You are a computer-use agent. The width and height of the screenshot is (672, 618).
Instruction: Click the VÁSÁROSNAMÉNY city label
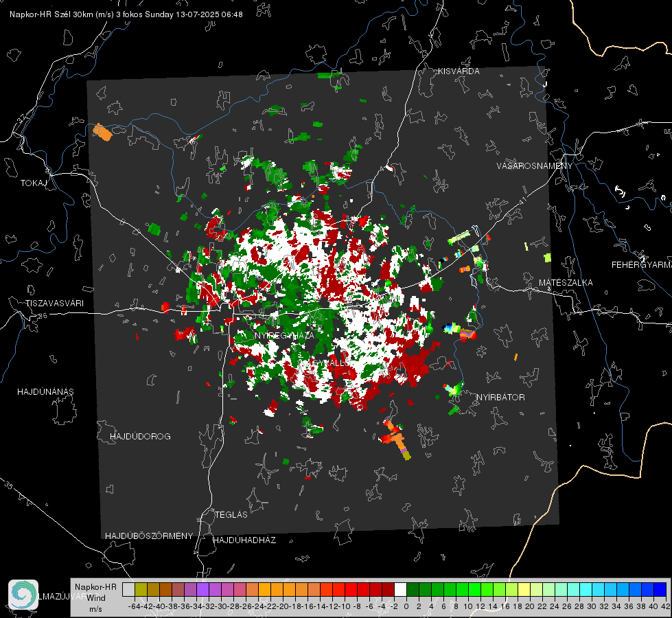pyautogui.click(x=535, y=165)
